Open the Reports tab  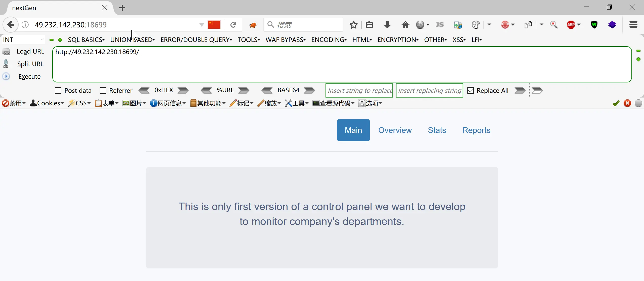coord(476,130)
